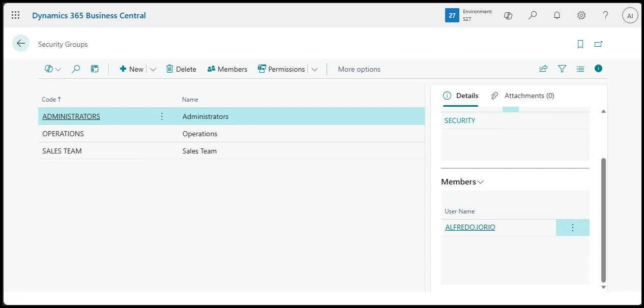Expand the Permissions dropdown arrow

pos(314,70)
